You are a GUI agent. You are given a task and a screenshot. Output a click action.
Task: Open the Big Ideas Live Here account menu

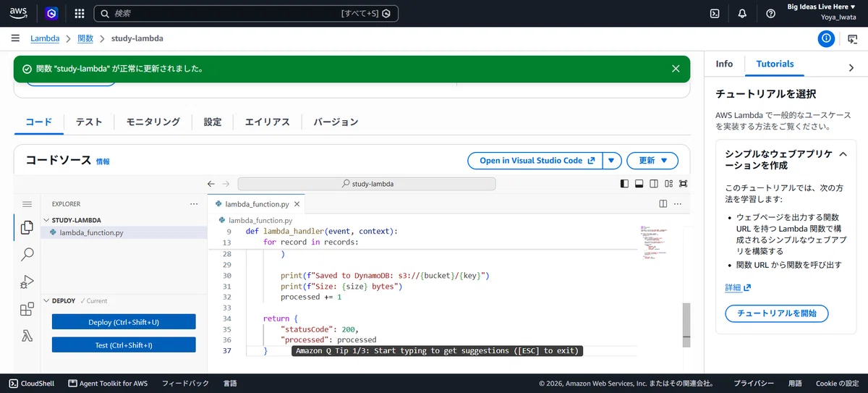click(x=821, y=7)
